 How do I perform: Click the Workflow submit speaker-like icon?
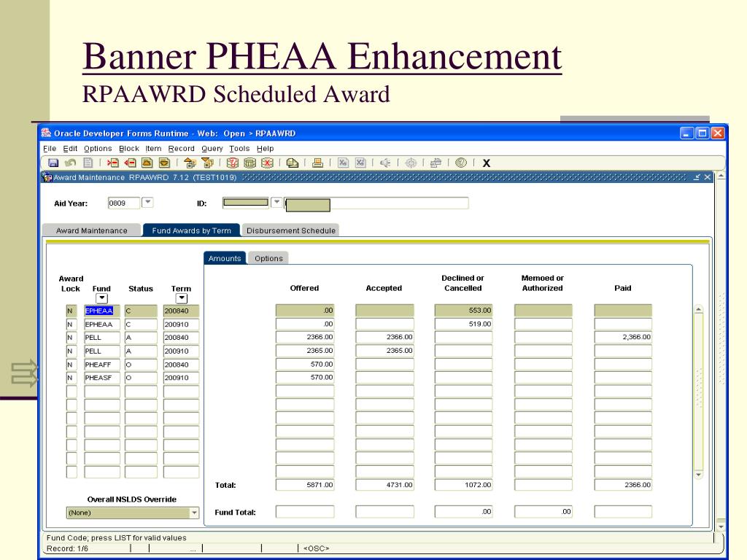pyautogui.click(x=385, y=163)
